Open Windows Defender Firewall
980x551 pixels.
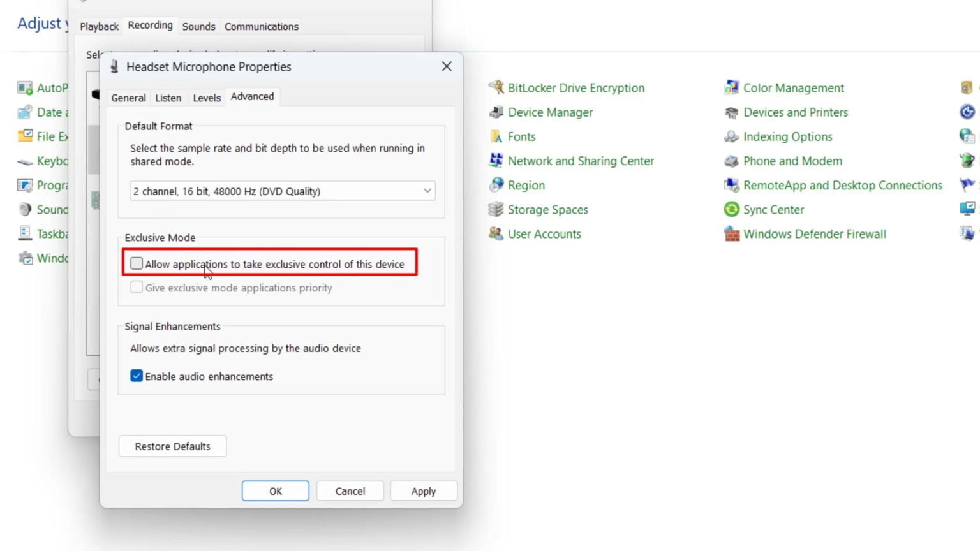[x=815, y=234]
